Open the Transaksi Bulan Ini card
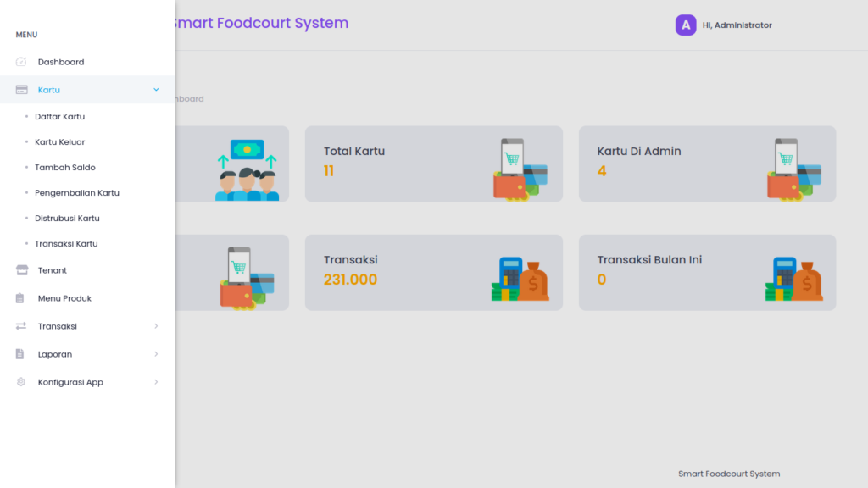868x488 pixels. pos(707,272)
